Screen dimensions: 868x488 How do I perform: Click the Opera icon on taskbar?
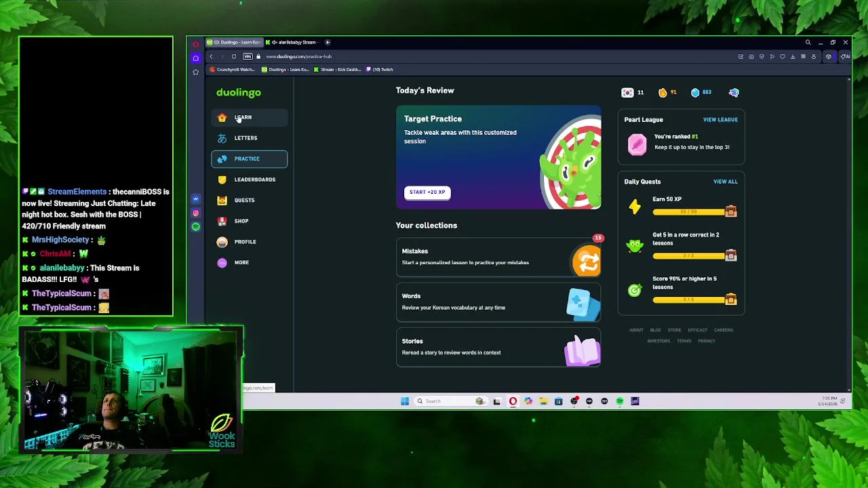coord(513,401)
